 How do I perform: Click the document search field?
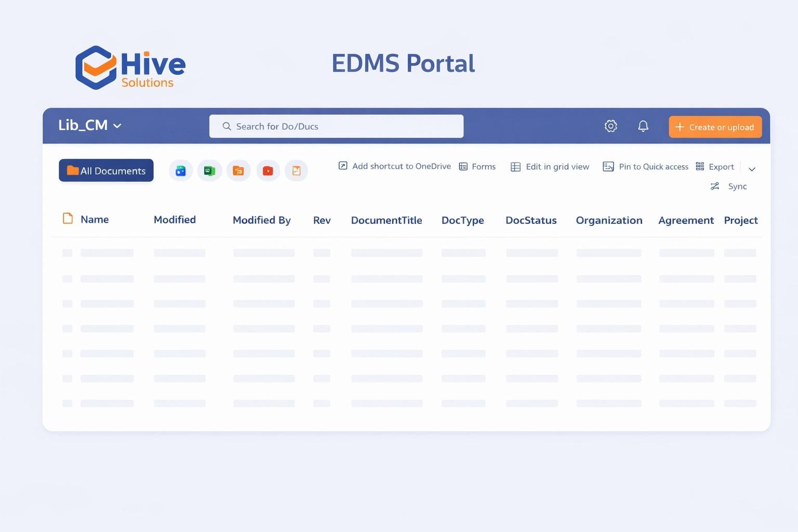point(336,126)
